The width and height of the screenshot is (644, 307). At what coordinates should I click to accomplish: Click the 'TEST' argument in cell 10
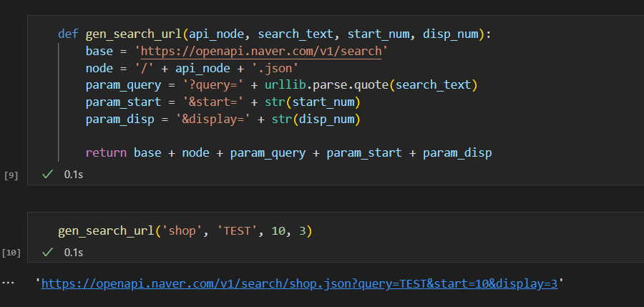(238, 231)
